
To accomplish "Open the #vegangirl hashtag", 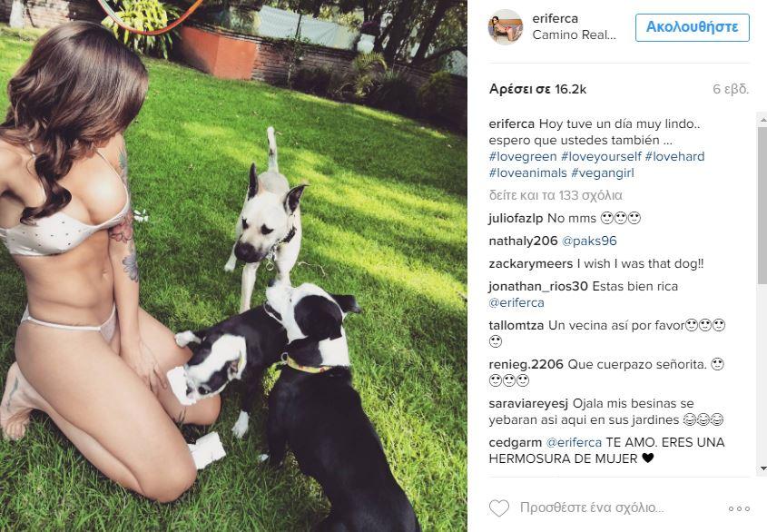I will point(602,172).
